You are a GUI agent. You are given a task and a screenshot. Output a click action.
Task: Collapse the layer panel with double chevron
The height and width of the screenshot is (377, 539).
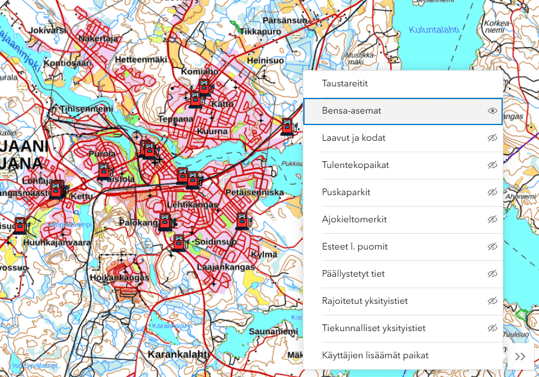coord(520,356)
